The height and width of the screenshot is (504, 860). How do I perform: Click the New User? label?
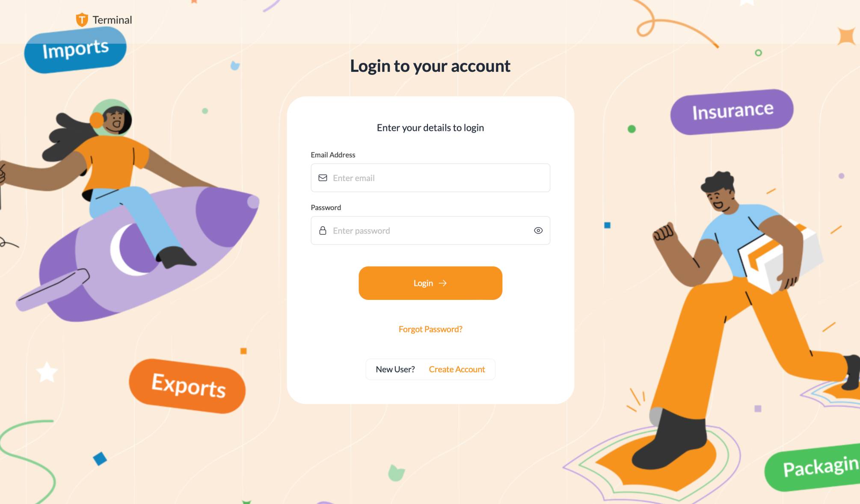pos(395,369)
